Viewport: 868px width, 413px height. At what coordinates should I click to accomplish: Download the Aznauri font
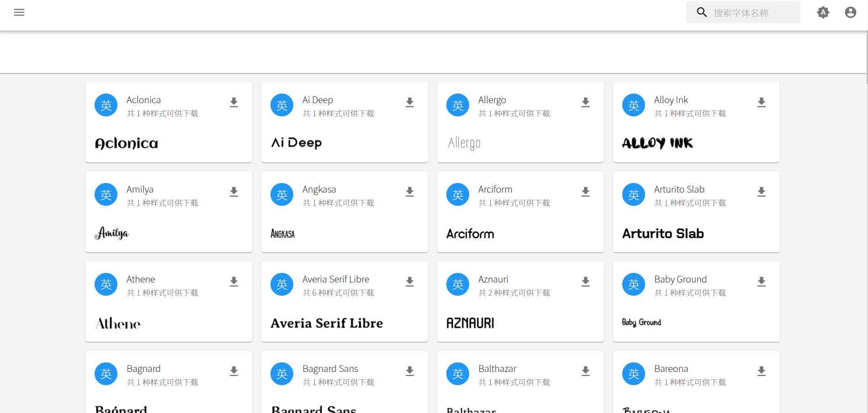(x=586, y=282)
